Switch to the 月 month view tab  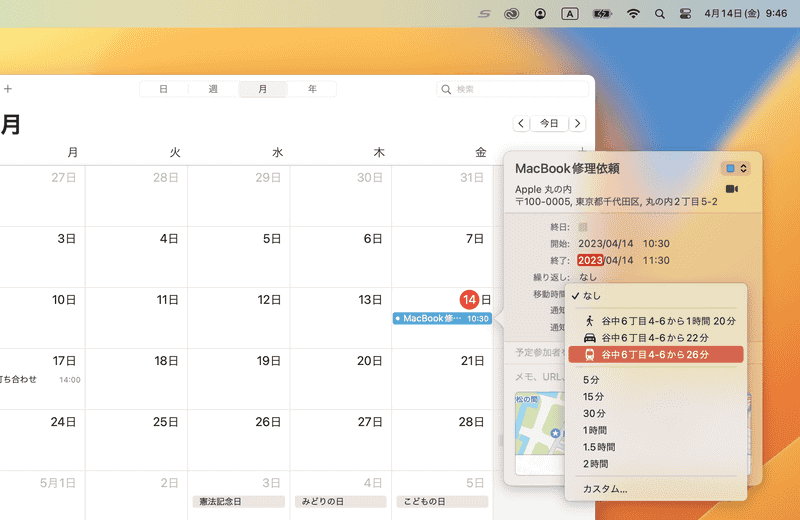(x=263, y=89)
